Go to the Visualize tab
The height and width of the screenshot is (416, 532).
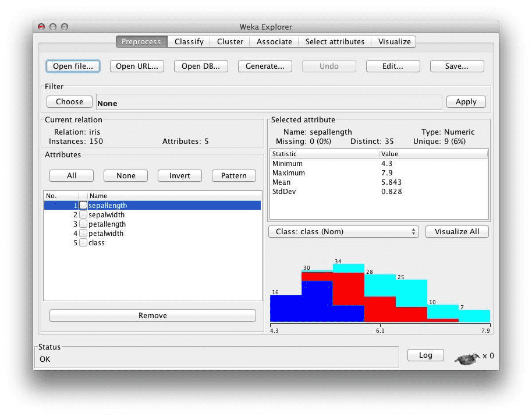[x=394, y=42]
